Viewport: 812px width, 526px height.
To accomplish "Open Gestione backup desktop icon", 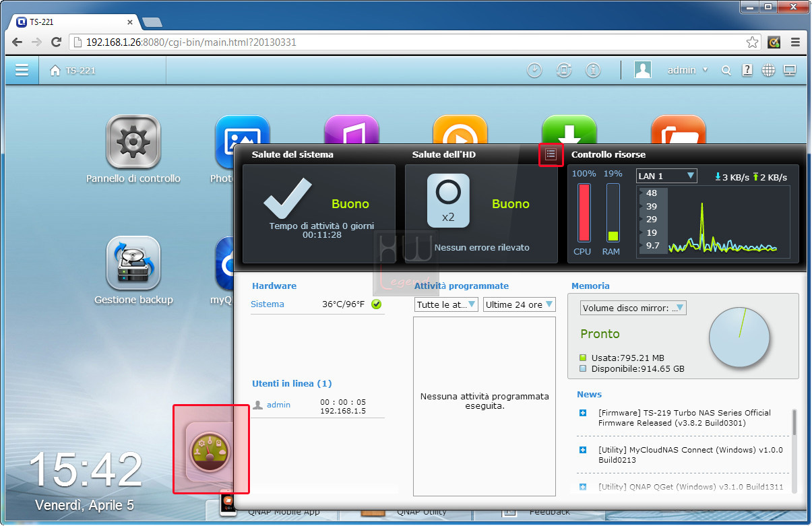I will 133,263.
